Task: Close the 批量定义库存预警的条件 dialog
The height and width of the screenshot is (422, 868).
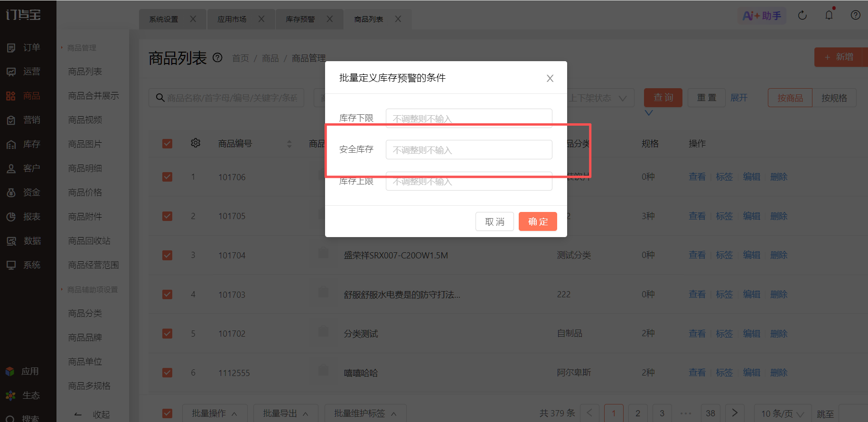Action: (x=550, y=78)
